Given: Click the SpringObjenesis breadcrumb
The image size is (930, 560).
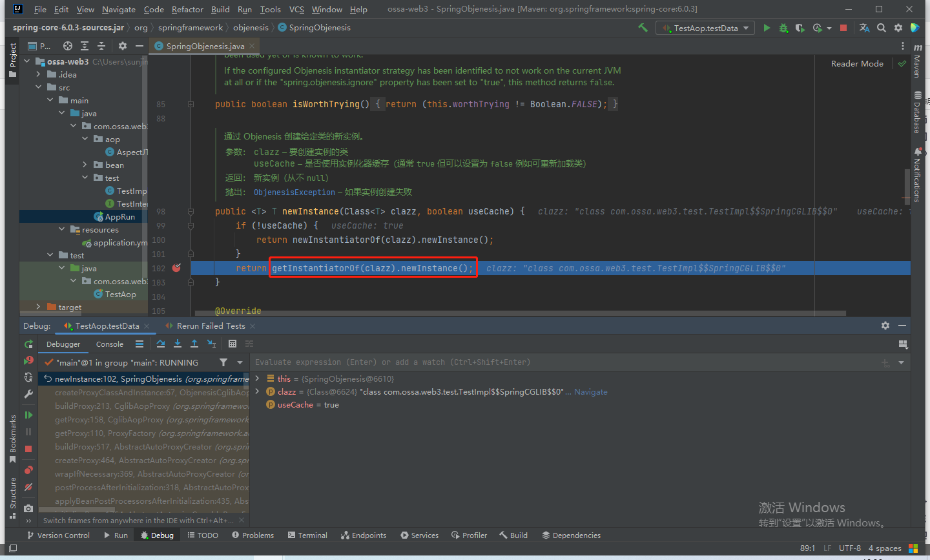Looking at the screenshot, I should pos(315,27).
